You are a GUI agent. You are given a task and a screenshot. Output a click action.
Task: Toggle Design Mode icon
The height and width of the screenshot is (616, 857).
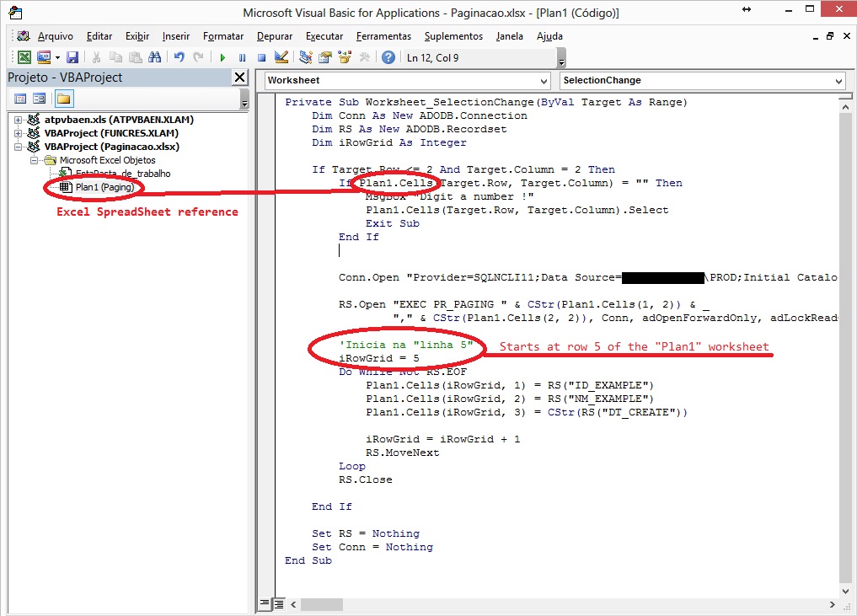(281, 57)
